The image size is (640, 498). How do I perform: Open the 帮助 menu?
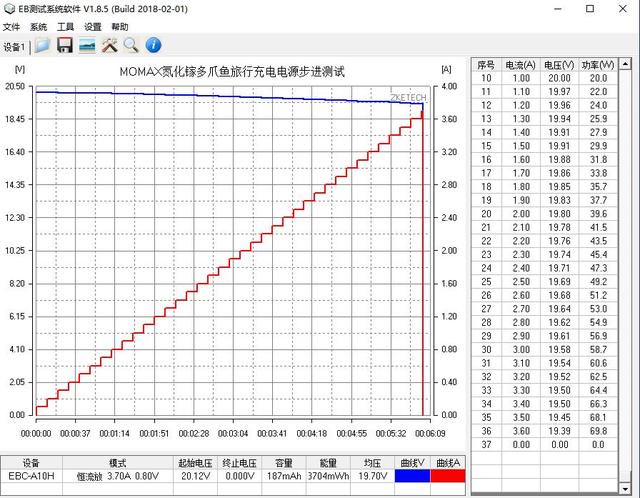[120, 27]
